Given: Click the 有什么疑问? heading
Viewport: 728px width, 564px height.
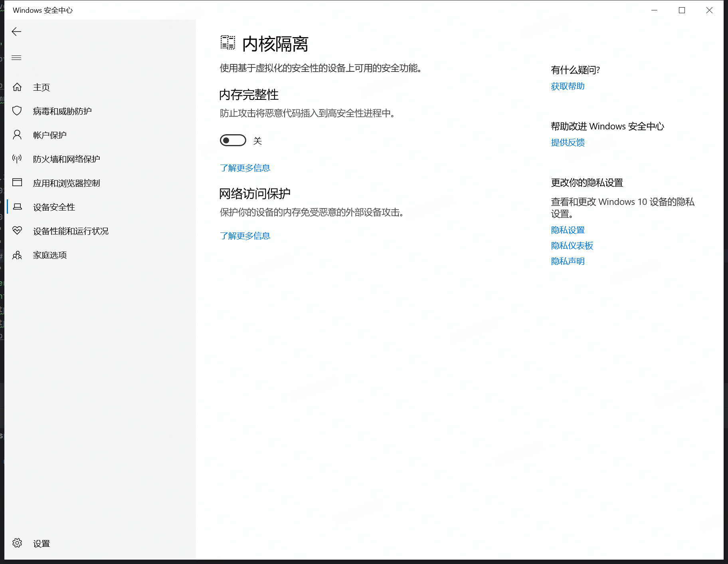Looking at the screenshot, I should [575, 70].
